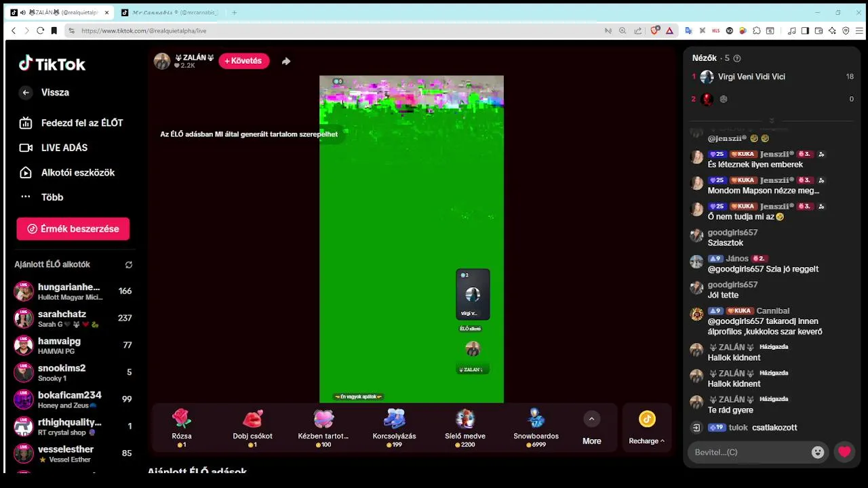This screenshot has height=488, width=868.
Task: Click János username in chat
Action: click(737, 259)
